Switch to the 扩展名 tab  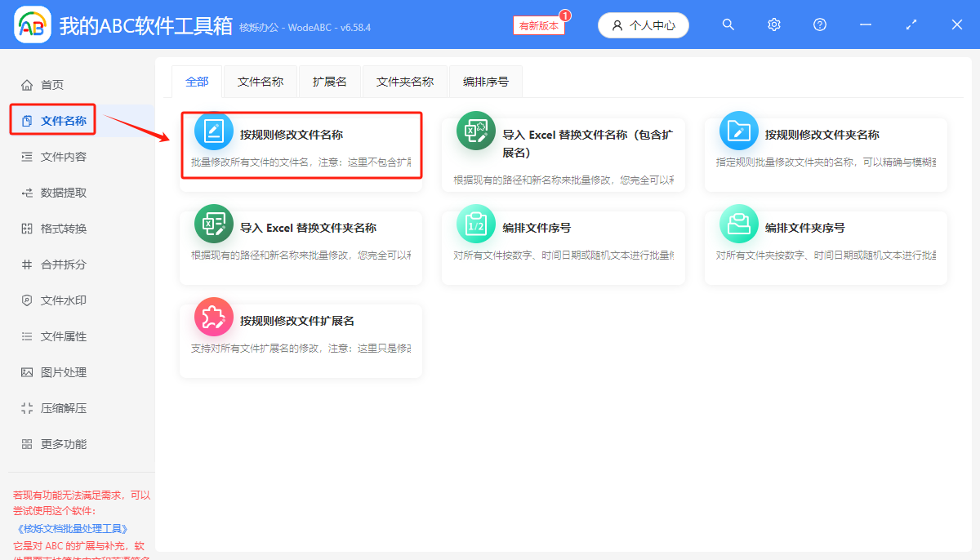329,82
